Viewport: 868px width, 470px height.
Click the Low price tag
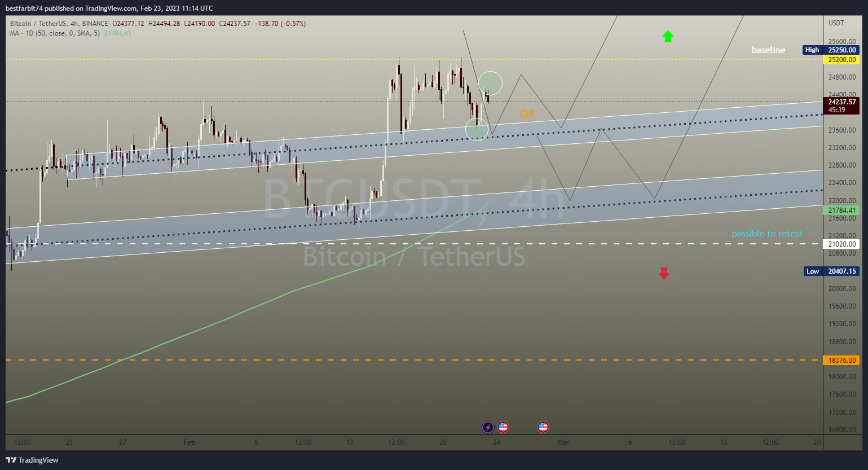click(813, 271)
